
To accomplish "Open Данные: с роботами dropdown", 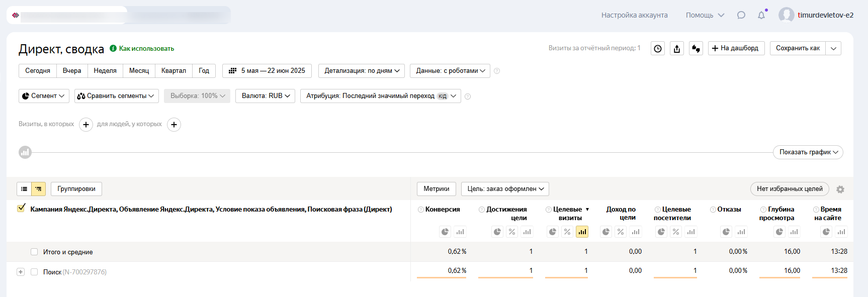I will pos(451,71).
